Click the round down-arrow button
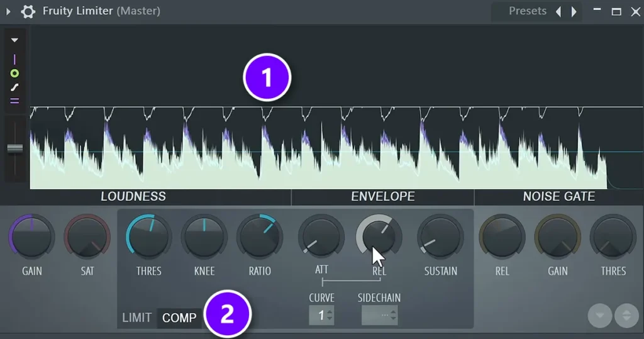This screenshot has width=644, height=339. tap(599, 316)
